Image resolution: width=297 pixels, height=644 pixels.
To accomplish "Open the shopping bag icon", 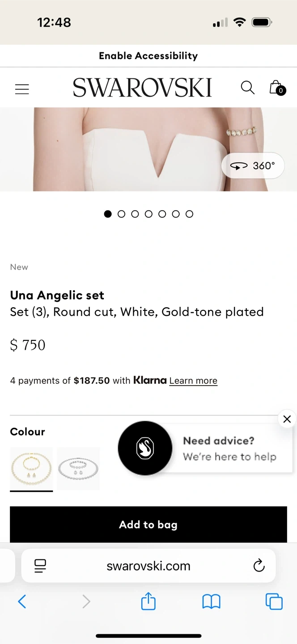I will click(276, 88).
